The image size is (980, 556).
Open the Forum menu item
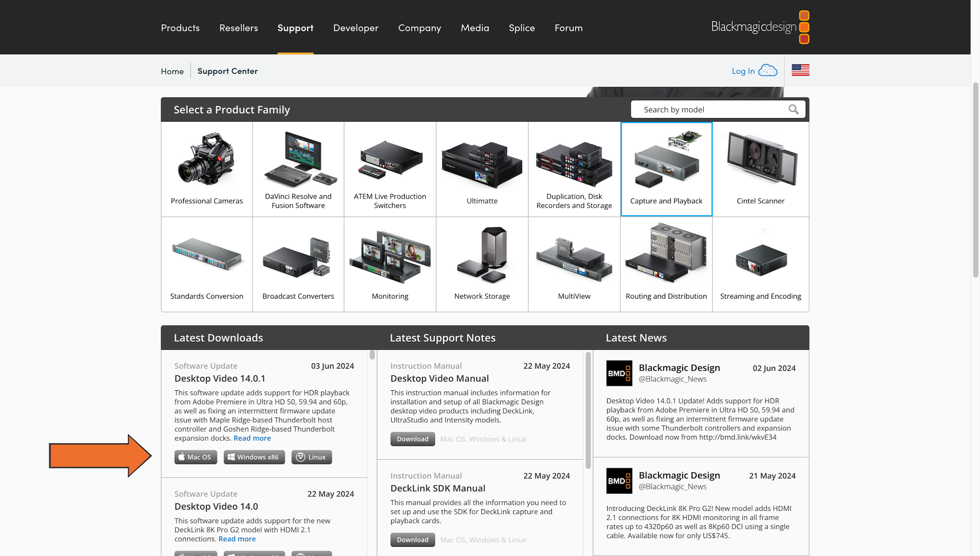[x=568, y=28]
